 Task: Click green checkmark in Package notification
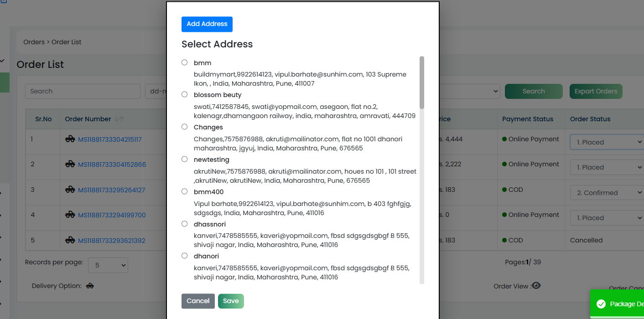601,304
